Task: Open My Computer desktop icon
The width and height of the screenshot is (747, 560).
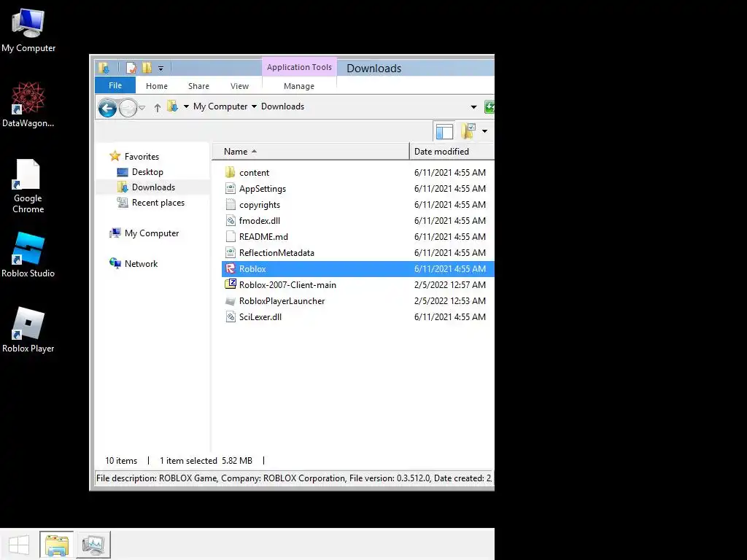Action: (28, 31)
